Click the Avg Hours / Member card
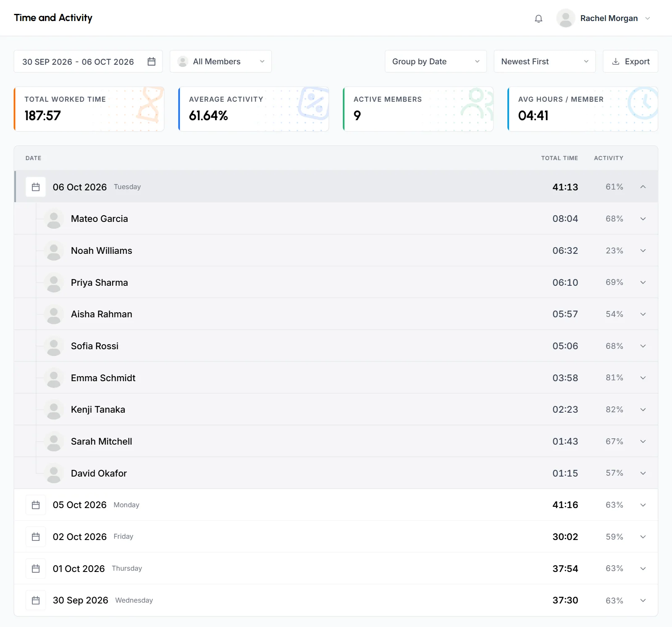Screen dimensions: 672x627 (x=583, y=109)
